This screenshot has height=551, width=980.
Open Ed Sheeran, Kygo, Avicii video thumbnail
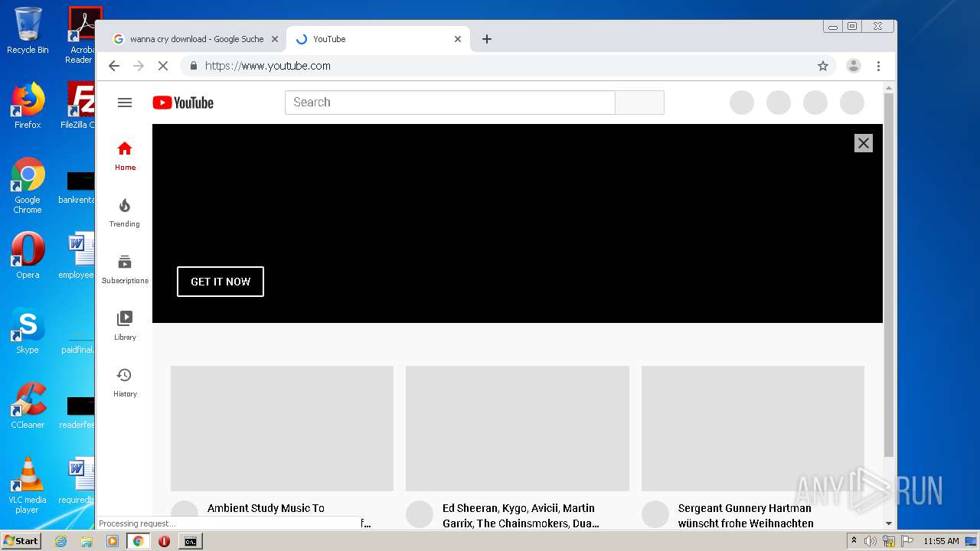[x=518, y=428]
